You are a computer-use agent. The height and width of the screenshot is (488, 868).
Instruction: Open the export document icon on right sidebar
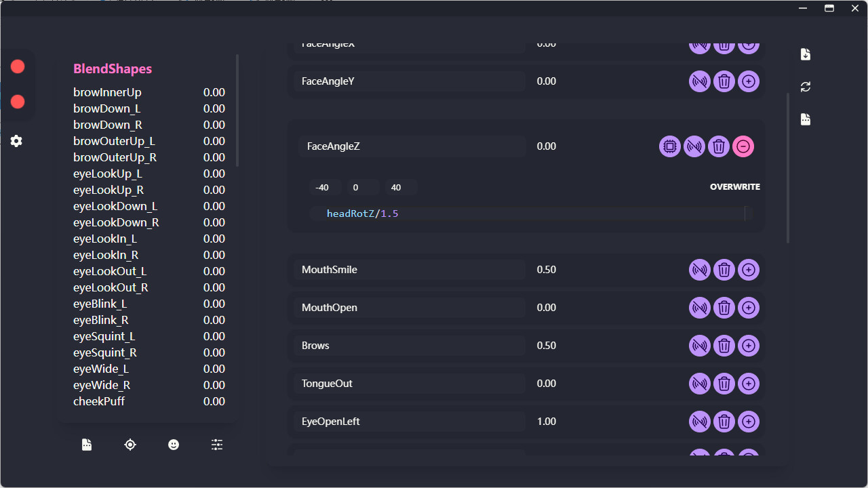click(x=805, y=119)
